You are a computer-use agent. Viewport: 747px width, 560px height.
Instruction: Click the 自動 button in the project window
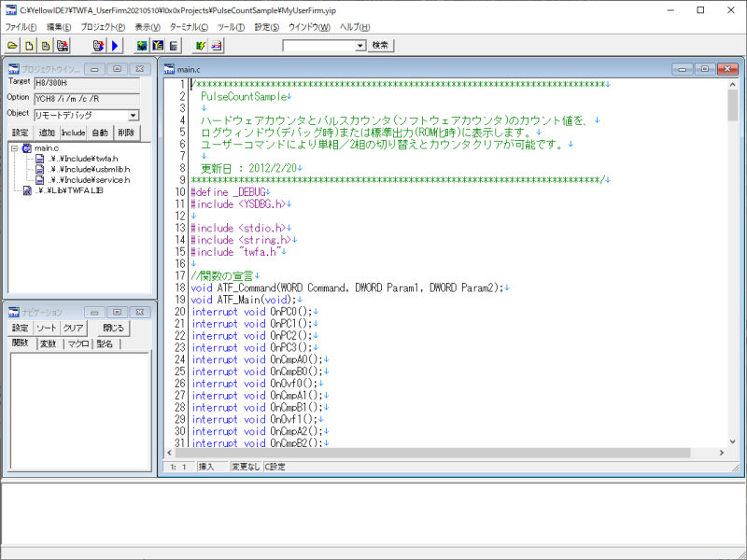pyautogui.click(x=100, y=133)
